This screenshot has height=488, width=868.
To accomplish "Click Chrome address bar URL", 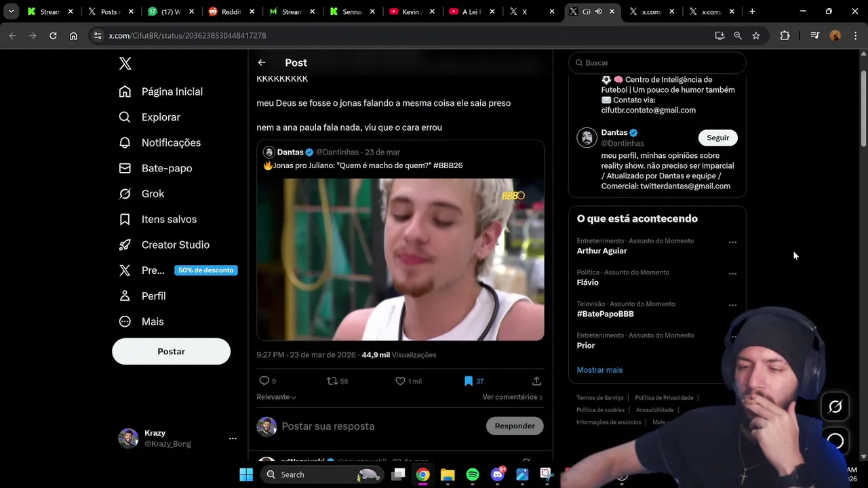I will pos(187,35).
